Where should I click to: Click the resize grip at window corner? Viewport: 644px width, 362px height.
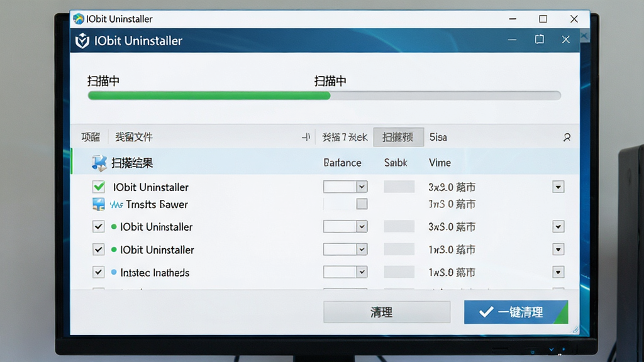click(x=575, y=329)
